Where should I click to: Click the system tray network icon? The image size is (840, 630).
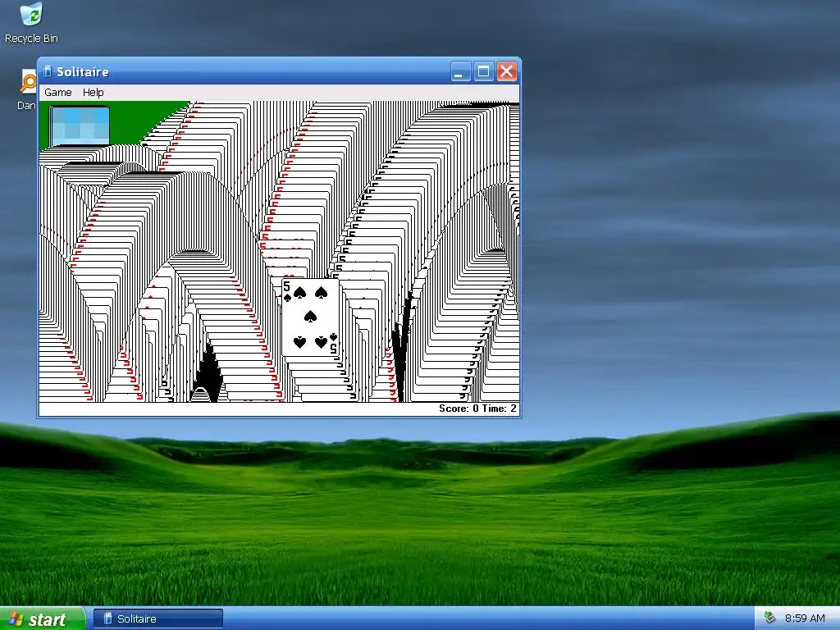click(769, 619)
